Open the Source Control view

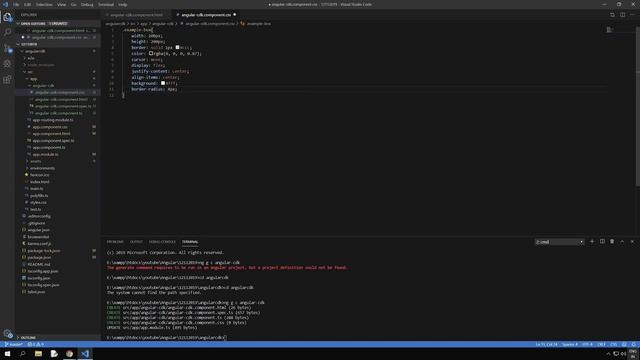pos(7,49)
